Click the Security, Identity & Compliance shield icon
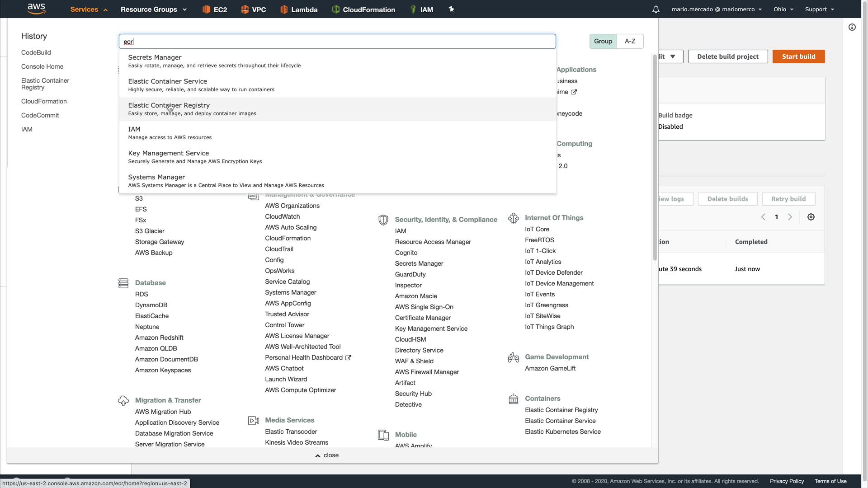The image size is (868, 488). pos(383,220)
